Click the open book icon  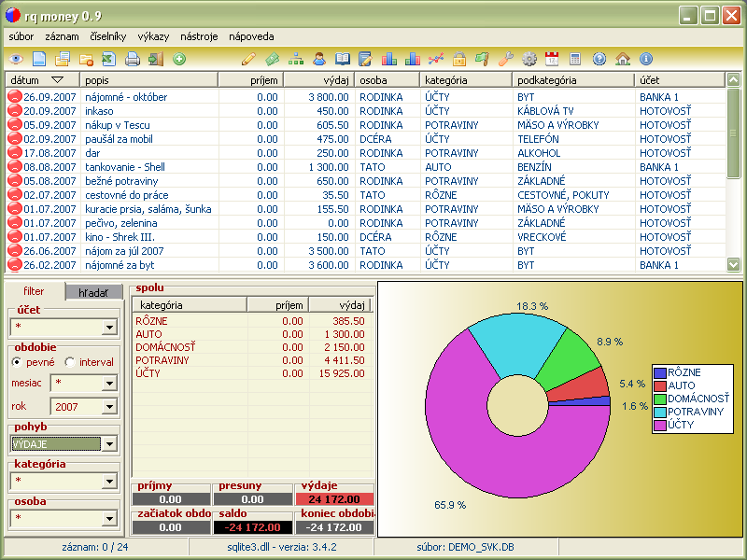342,59
